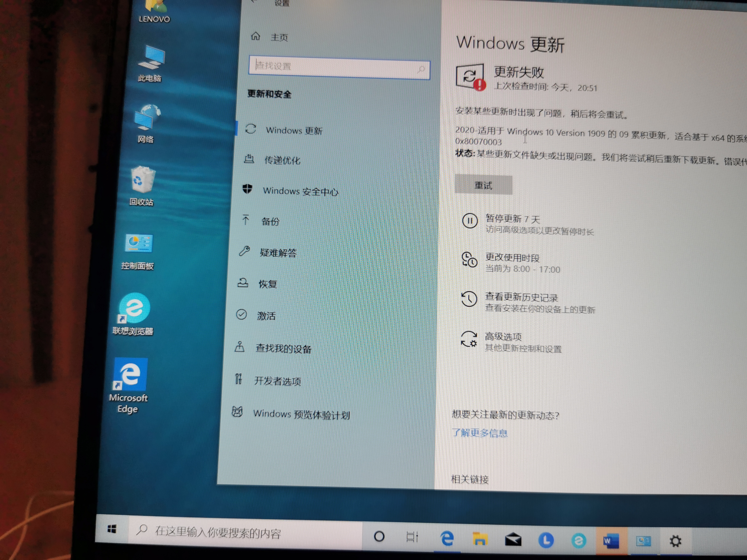Viewport: 747px width, 560px height.
Task: Click the 了解更多信息 link
Action: [480, 433]
